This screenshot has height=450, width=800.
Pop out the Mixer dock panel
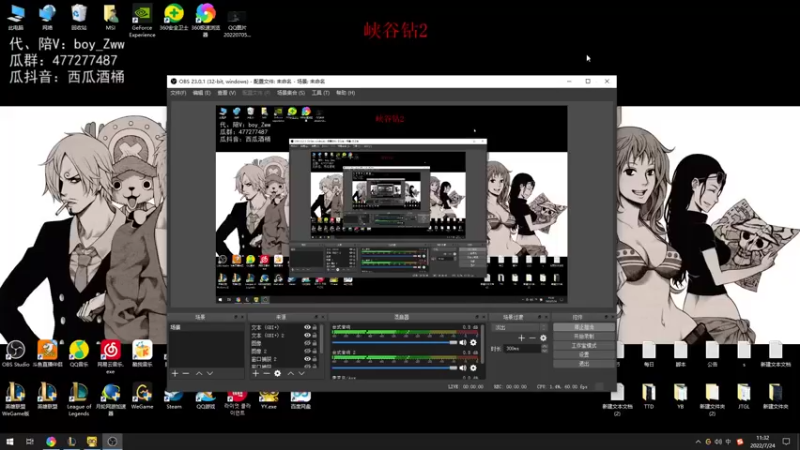[x=477, y=317]
